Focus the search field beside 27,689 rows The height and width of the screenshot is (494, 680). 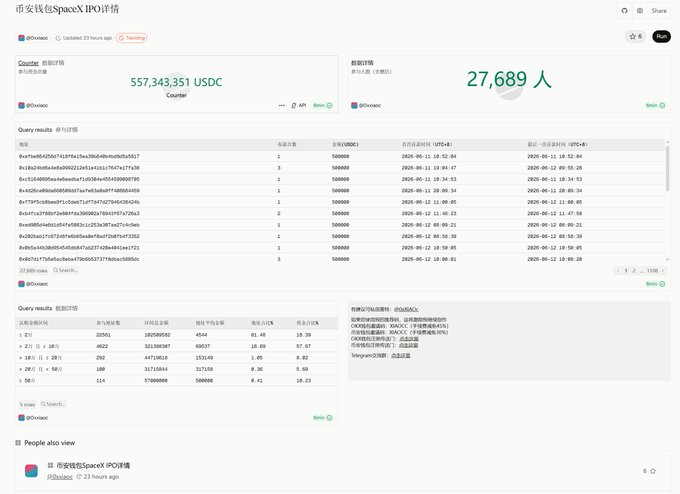(x=65, y=270)
